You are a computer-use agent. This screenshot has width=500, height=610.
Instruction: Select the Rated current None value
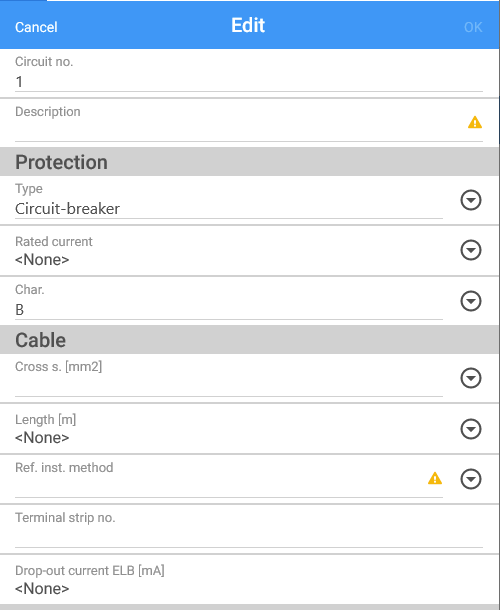click(x=42, y=259)
